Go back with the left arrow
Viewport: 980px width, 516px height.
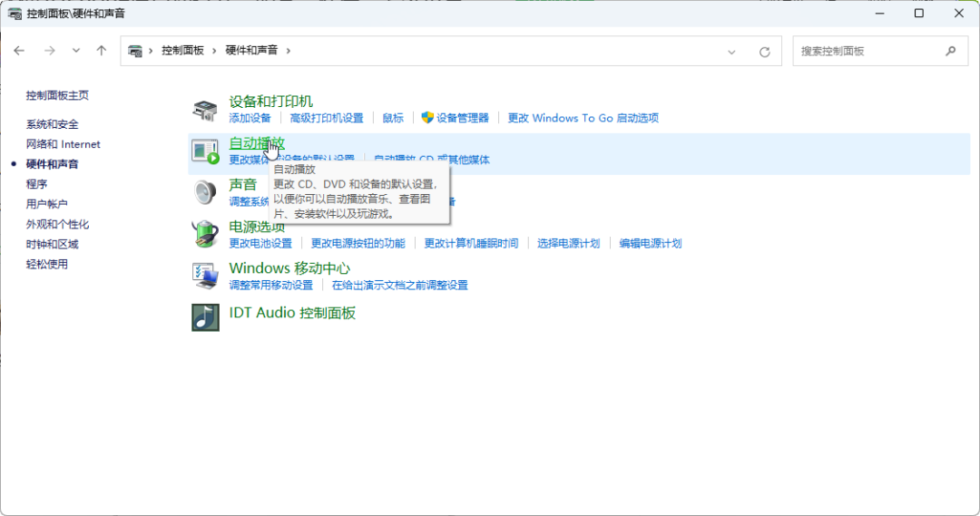point(19,51)
